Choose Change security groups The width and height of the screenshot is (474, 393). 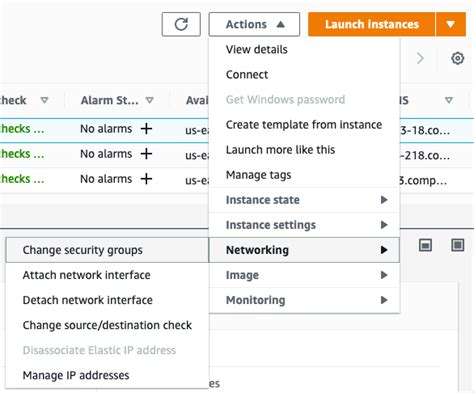point(107,250)
